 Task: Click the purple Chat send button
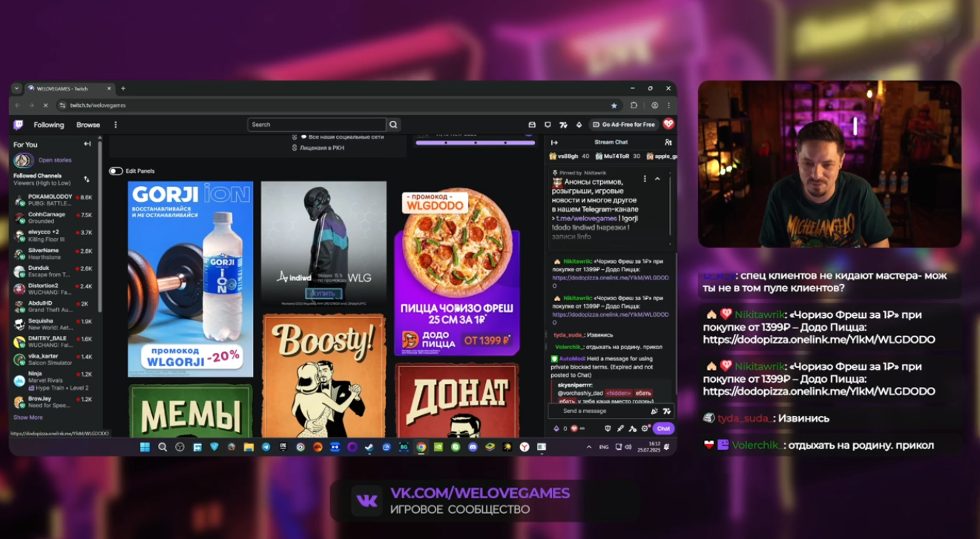tap(663, 429)
